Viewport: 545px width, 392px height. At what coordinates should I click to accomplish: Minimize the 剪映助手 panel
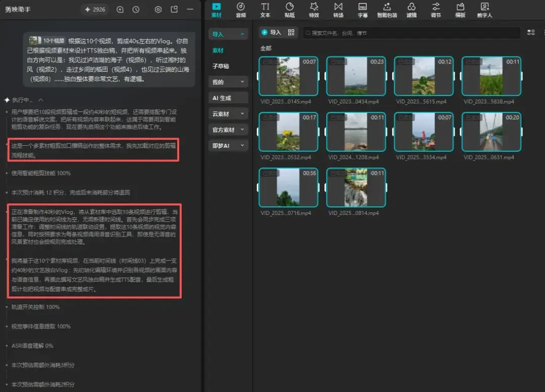tap(190, 10)
